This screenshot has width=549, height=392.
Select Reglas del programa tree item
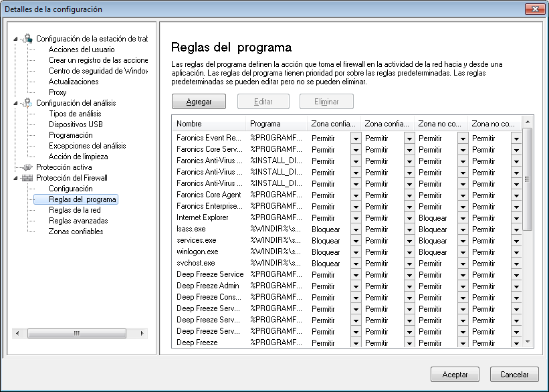point(76,199)
